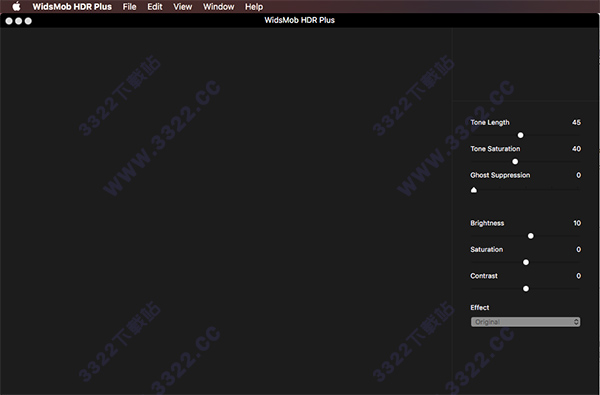Open the View menu
Viewport: 600px width, 395px height.
pyautogui.click(x=183, y=7)
